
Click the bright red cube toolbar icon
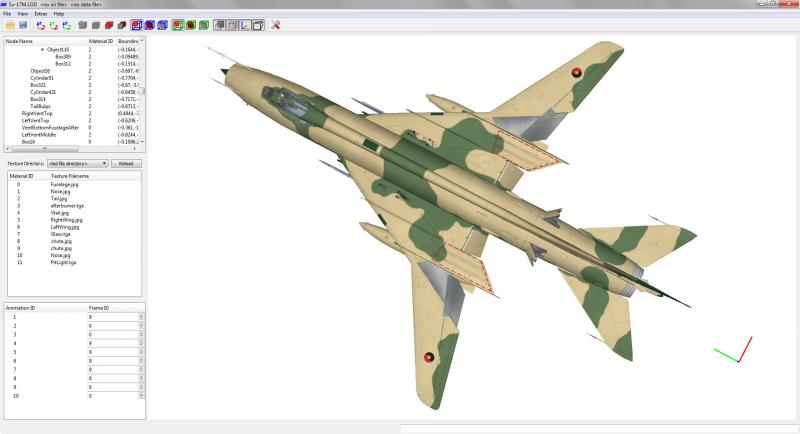pos(109,25)
